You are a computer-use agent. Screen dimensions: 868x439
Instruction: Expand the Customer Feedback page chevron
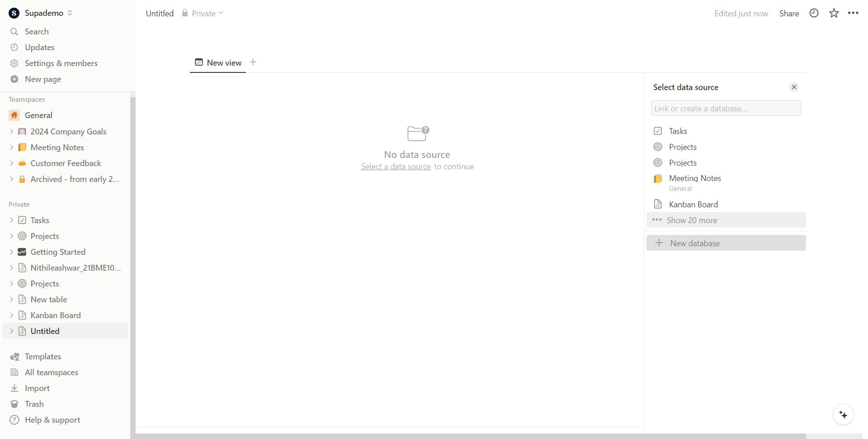[11, 163]
